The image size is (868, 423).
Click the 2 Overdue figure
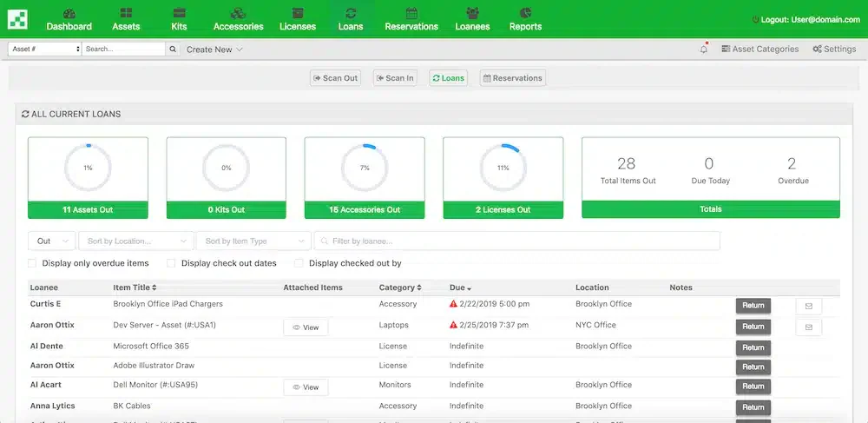pyautogui.click(x=792, y=164)
